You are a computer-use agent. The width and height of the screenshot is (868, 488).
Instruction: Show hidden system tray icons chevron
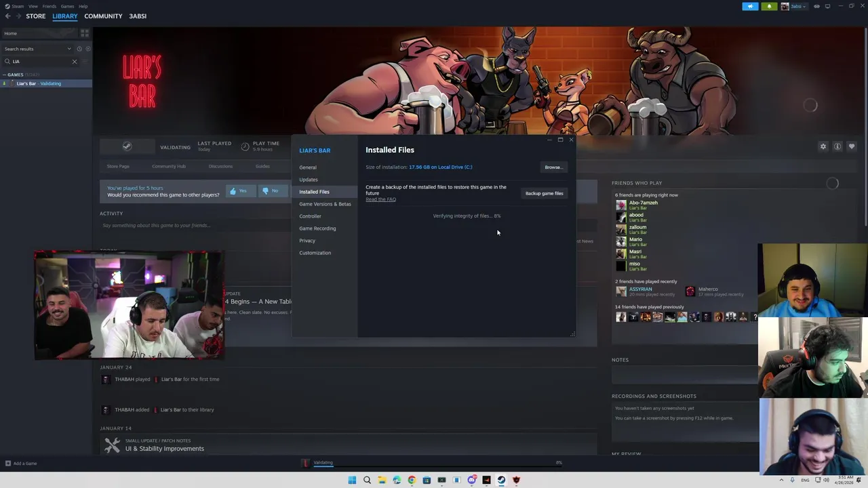pyautogui.click(x=781, y=480)
